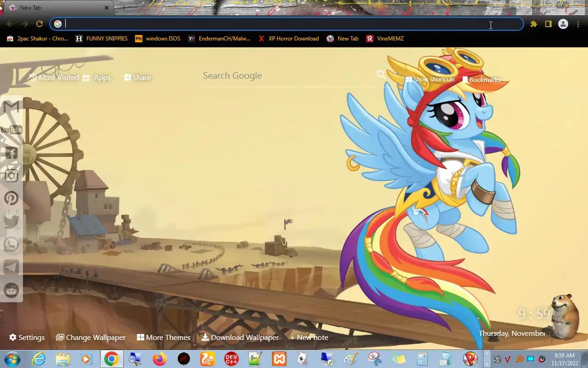Open XP Horror Download bookmark
The height and width of the screenshot is (368, 588).
(288, 39)
